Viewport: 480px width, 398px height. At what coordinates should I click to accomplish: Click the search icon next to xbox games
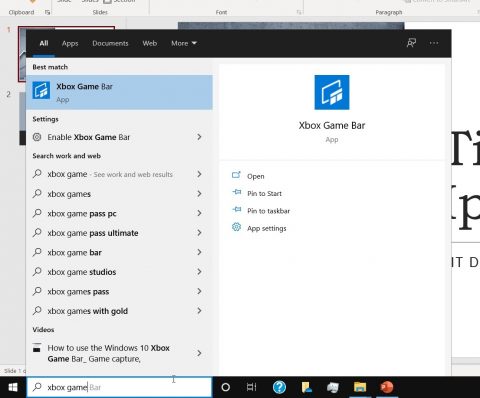(37, 193)
